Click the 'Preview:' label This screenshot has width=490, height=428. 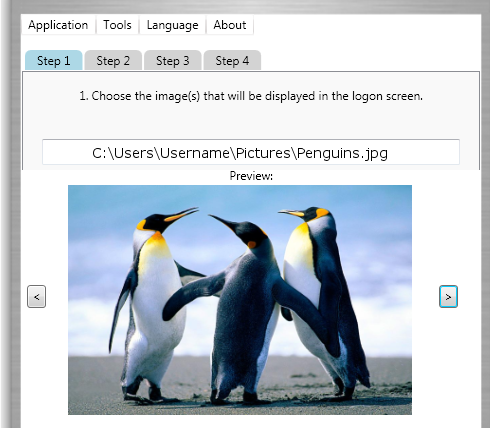tap(251, 176)
